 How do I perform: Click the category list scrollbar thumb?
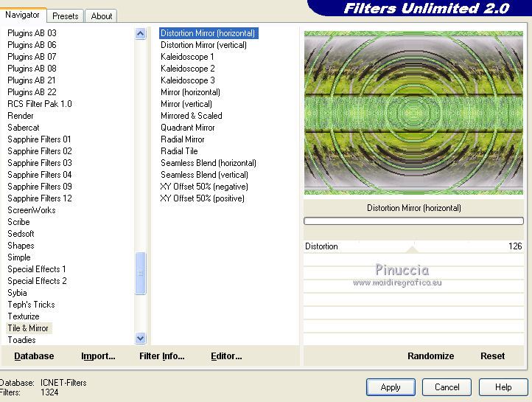click(x=141, y=274)
